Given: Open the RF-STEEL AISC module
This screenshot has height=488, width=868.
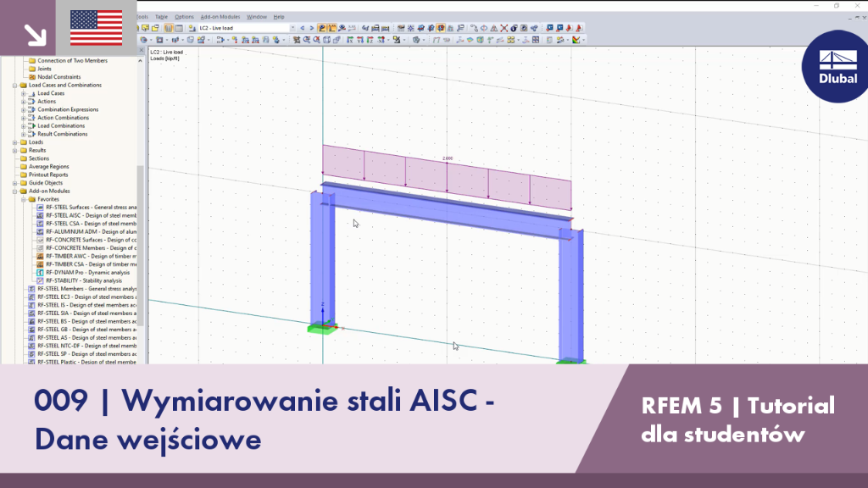Looking at the screenshot, I should click(91, 215).
